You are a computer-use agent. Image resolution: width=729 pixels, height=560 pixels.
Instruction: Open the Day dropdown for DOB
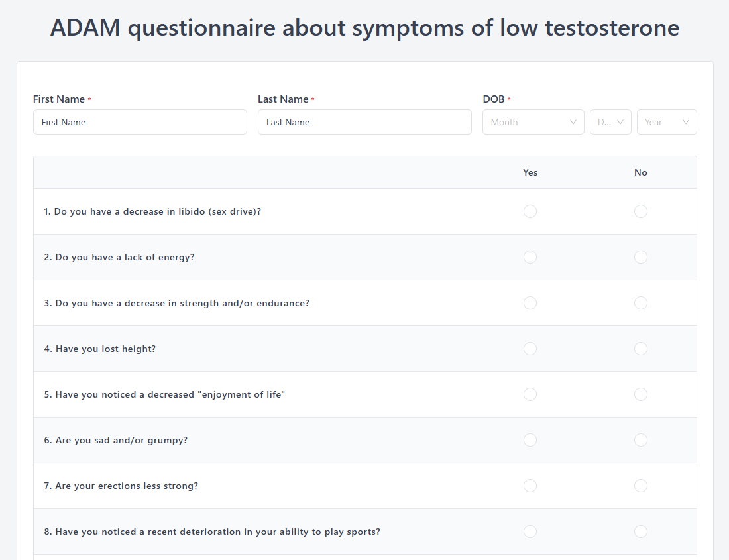click(610, 122)
